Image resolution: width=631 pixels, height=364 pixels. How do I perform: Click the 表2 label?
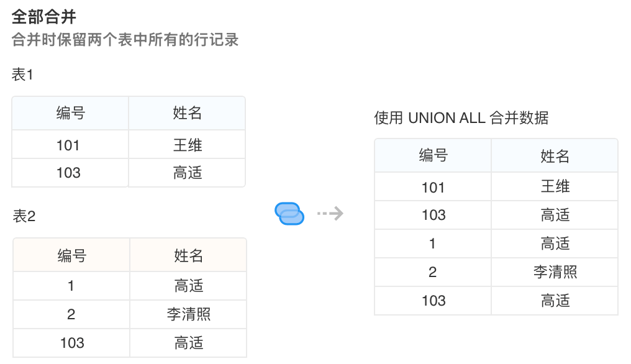24,217
